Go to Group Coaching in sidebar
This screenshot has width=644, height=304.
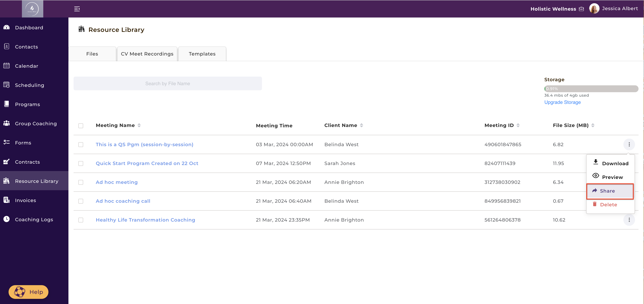coord(34,123)
